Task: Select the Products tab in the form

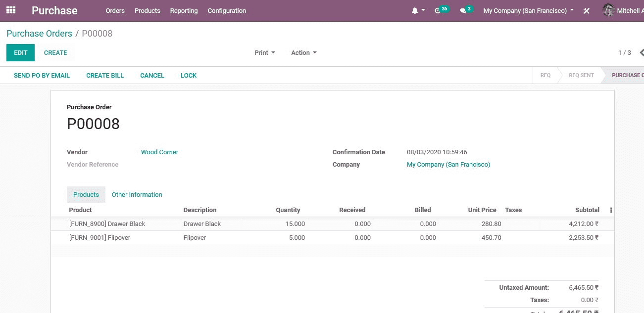Action: (86, 194)
